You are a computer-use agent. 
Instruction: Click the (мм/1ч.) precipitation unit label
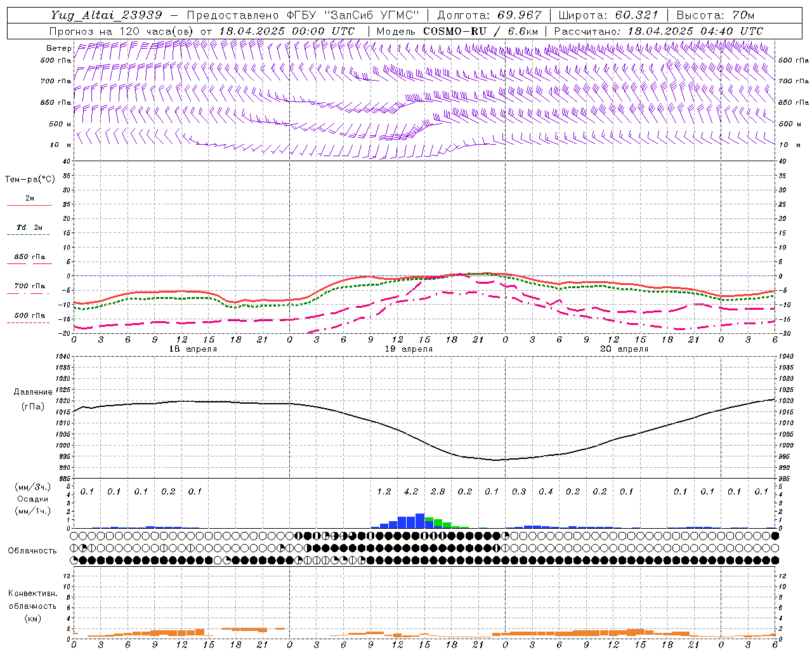pyautogui.click(x=33, y=511)
